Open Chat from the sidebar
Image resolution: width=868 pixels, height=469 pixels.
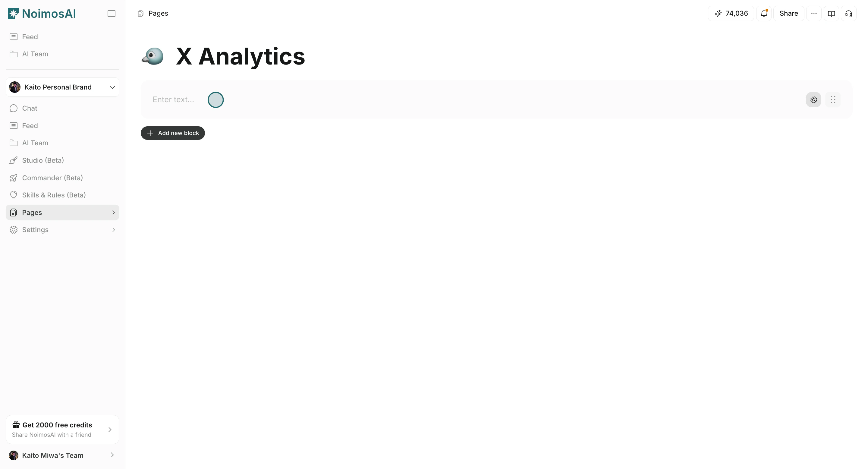[30, 108]
